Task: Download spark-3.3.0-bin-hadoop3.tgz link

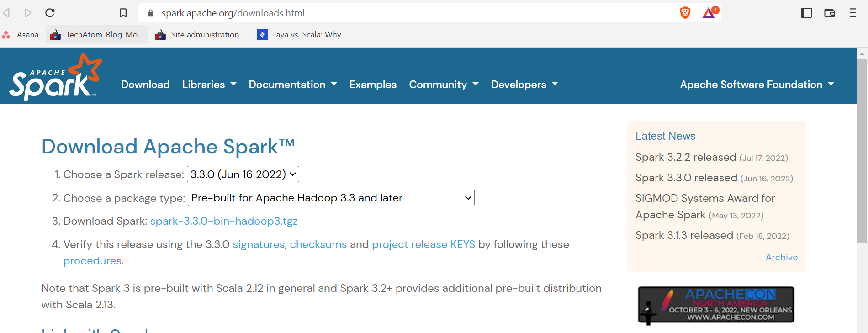Action: coord(224,221)
